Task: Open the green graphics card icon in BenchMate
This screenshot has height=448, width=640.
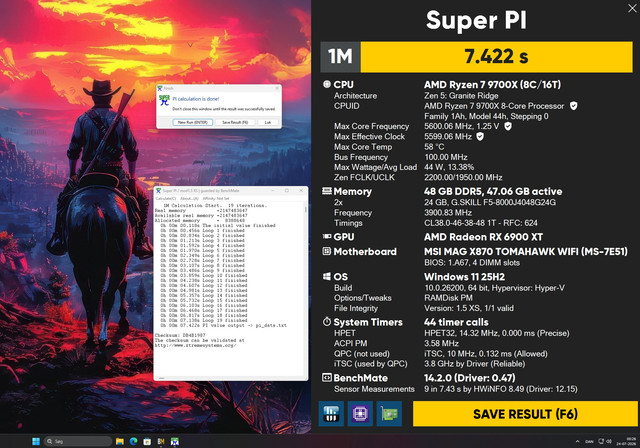Action: pyautogui.click(x=389, y=414)
